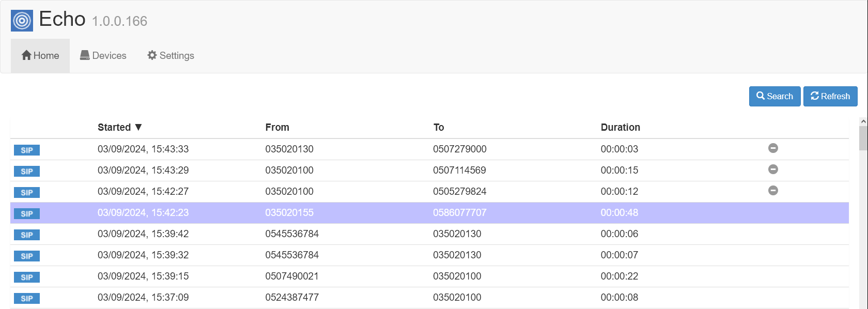Click the scrollbar up arrow
Viewport: 868px width, 309px height.
pyautogui.click(x=863, y=121)
